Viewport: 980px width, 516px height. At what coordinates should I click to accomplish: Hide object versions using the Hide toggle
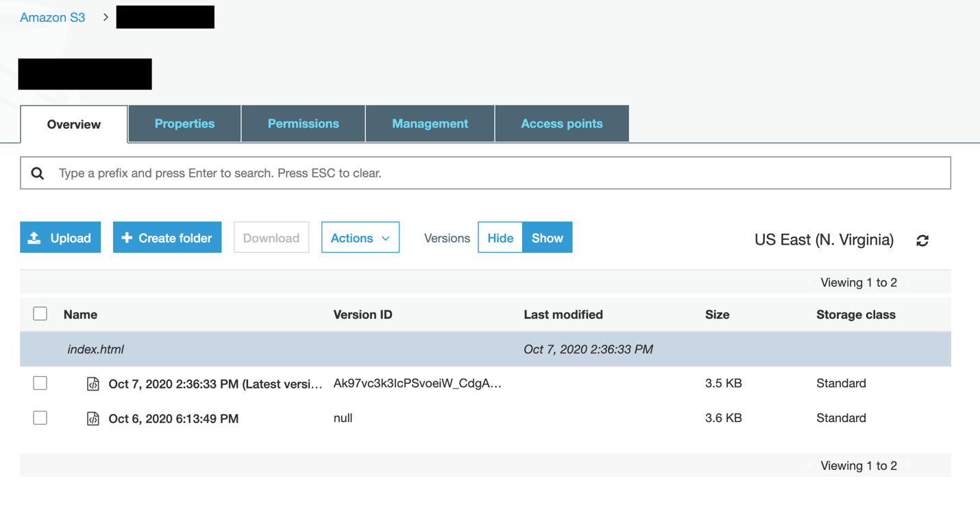(x=500, y=237)
